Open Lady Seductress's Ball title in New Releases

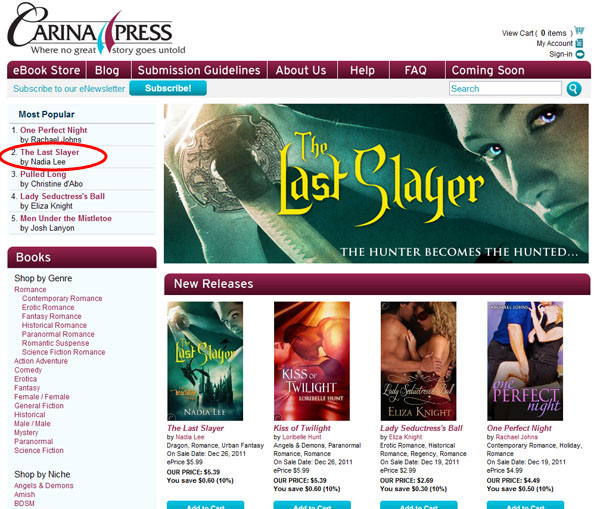click(x=422, y=428)
